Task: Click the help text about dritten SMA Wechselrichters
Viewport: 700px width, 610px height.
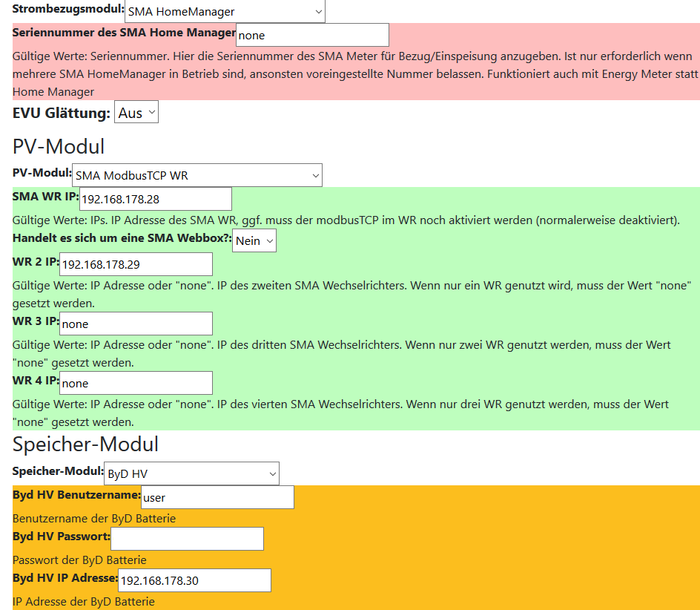Action: click(x=342, y=353)
